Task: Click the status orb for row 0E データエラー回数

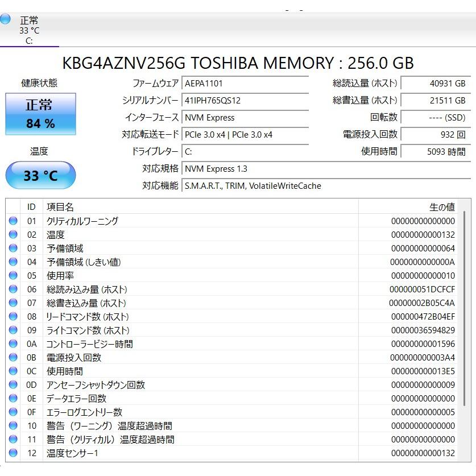Action: pyautogui.click(x=13, y=398)
